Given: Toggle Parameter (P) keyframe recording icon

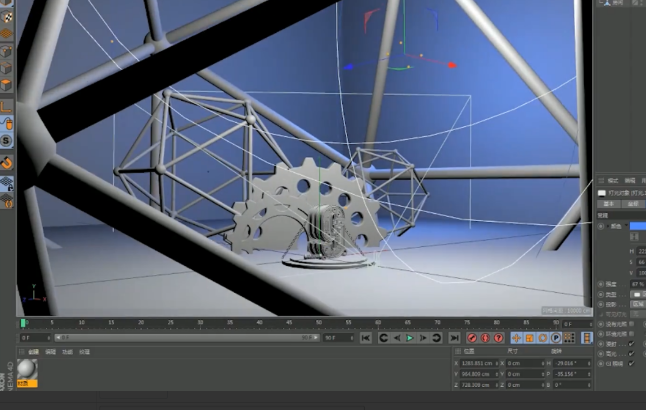Looking at the screenshot, I should (x=556, y=338).
